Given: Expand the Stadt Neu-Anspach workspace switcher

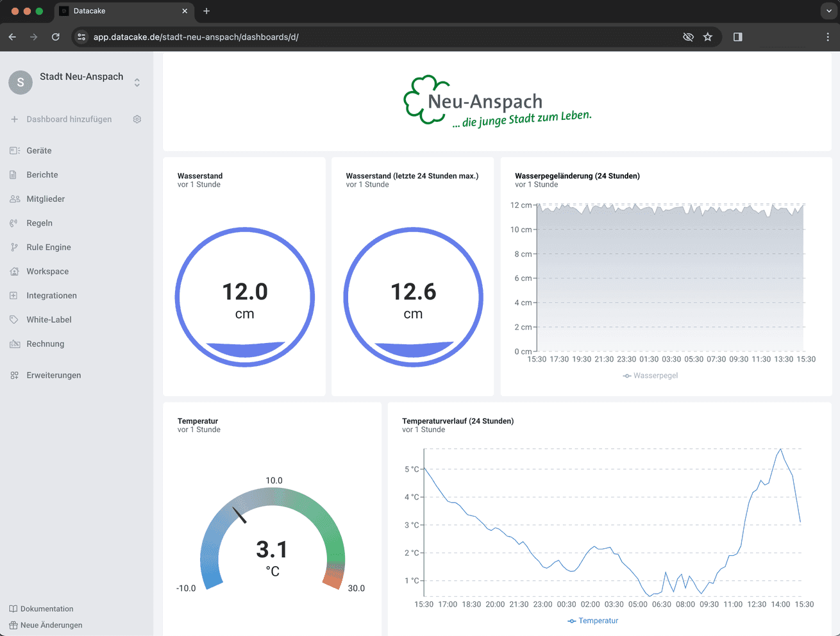Looking at the screenshot, I should [x=137, y=83].
